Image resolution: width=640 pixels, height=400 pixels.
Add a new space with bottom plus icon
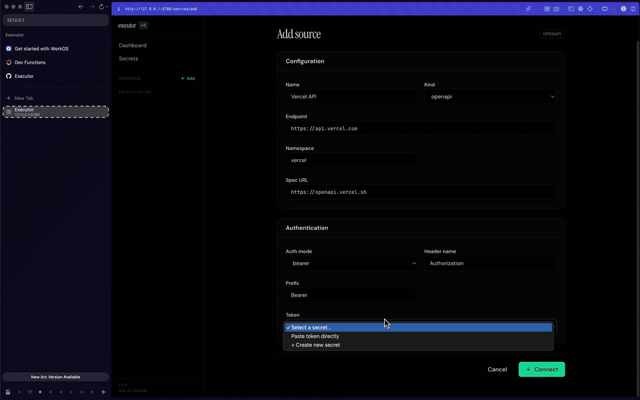click(x=103, y=392)
